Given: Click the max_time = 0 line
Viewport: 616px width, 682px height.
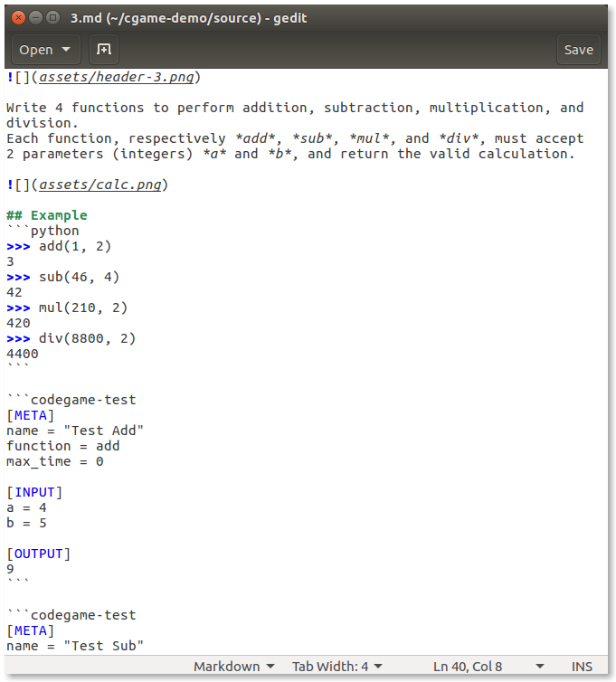Looking at the screenshot, I should pyautogui.click(x=55, y=461).
